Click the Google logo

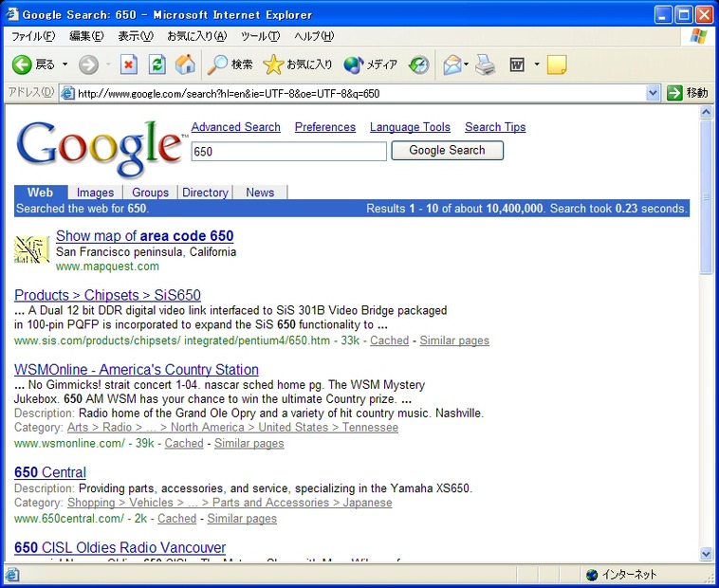(100, 149)
